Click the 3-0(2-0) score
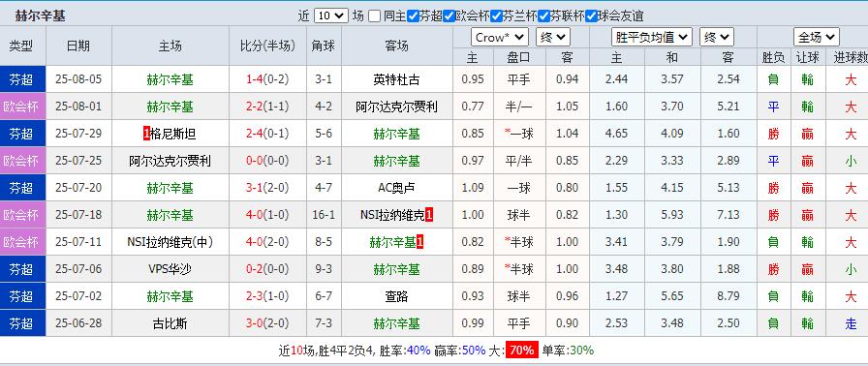This screenshot has height=366, width=868. tap(267, 323)
